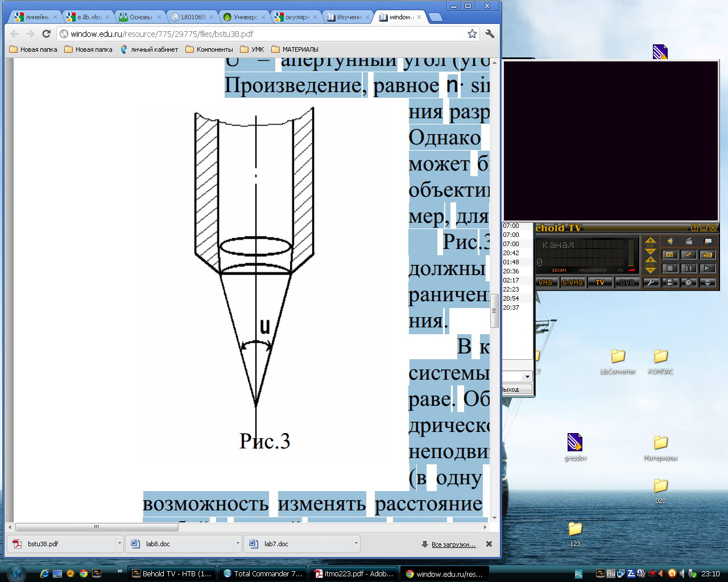Image resolution: width=728 pixels, height=582 pixels.
Task: Expand lab8.doc download options arrow
Action: [x=238, y=544]
